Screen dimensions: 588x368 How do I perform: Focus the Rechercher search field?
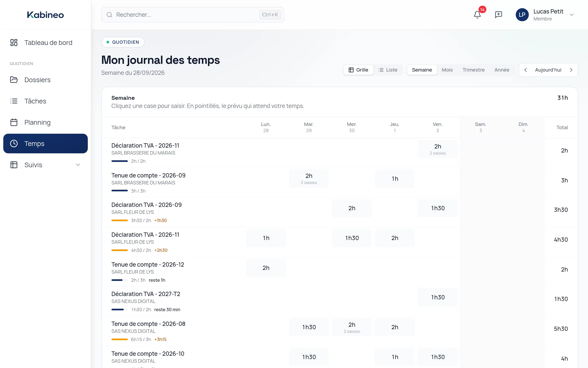click(x=193, y=15)
